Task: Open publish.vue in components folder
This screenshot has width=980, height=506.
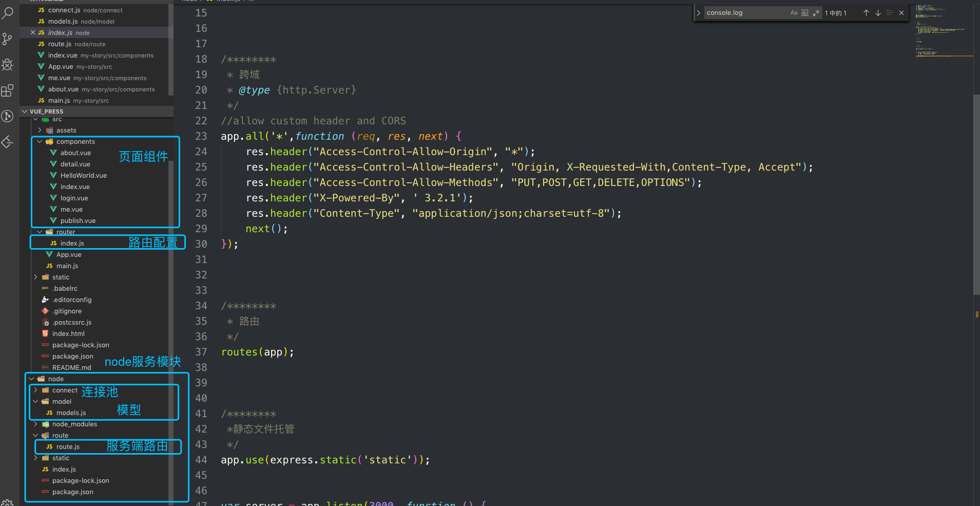Action: click(78, 221)
